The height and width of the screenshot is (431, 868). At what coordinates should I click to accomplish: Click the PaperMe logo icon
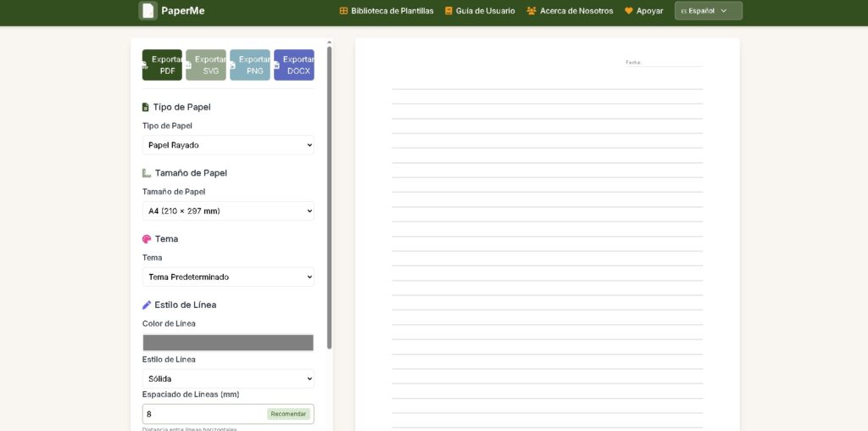[147, 10]
